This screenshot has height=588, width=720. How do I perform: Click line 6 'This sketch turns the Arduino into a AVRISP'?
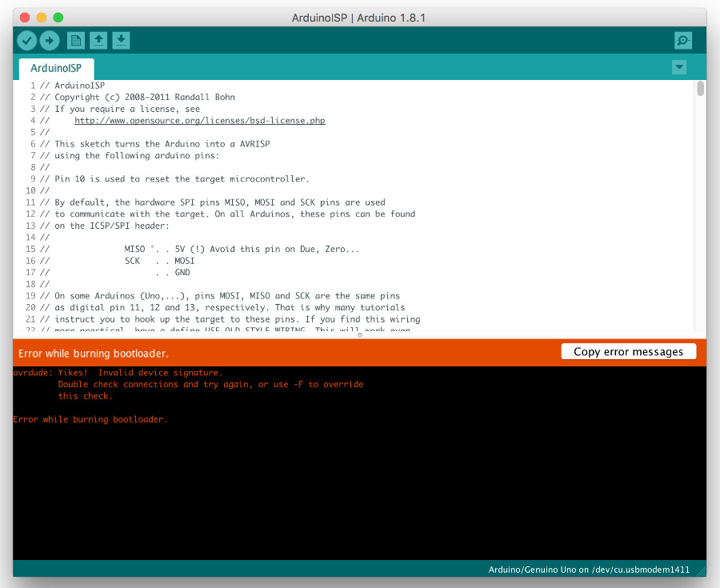[x=154, y=144]
